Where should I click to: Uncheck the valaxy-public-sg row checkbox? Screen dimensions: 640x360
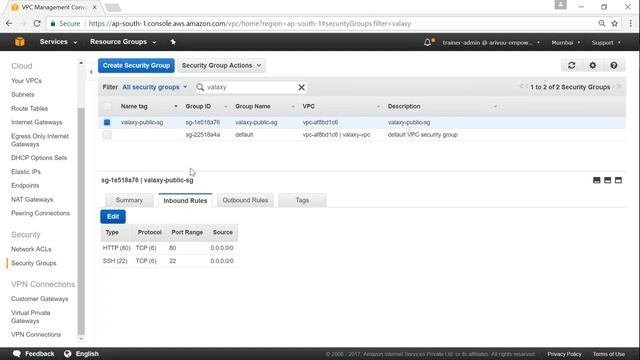(x=107, y=122)
